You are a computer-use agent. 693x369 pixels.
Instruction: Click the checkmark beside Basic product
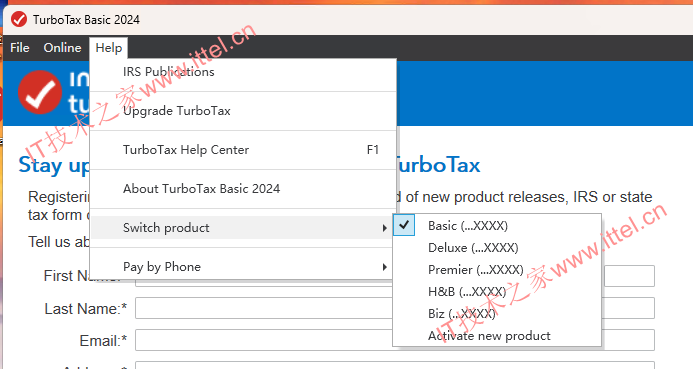point(404,225)
